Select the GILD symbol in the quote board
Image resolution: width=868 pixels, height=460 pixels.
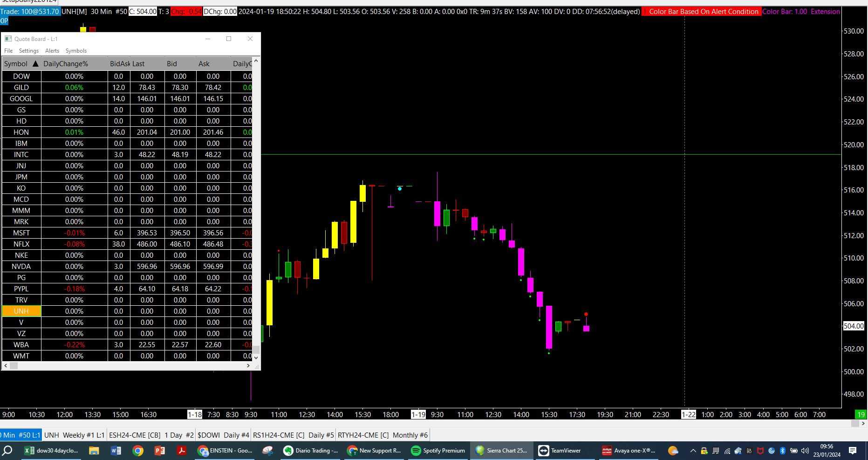(21, 88)
